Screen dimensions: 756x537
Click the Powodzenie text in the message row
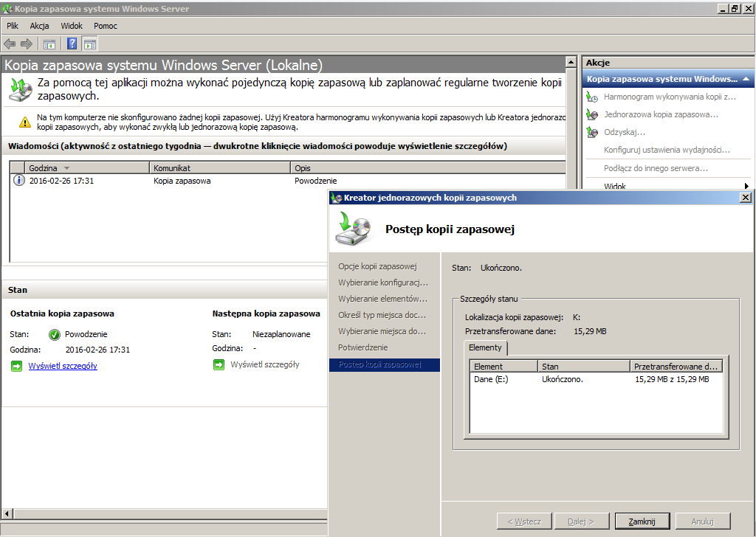316,181
